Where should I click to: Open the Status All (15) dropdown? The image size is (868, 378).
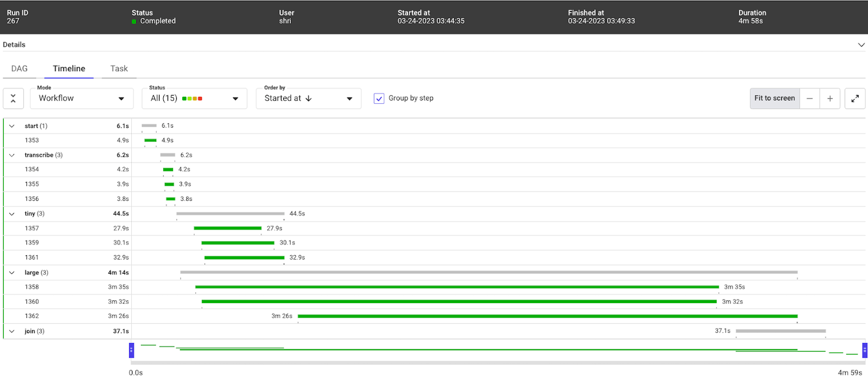pyautogui.click(x=194, y=98)
